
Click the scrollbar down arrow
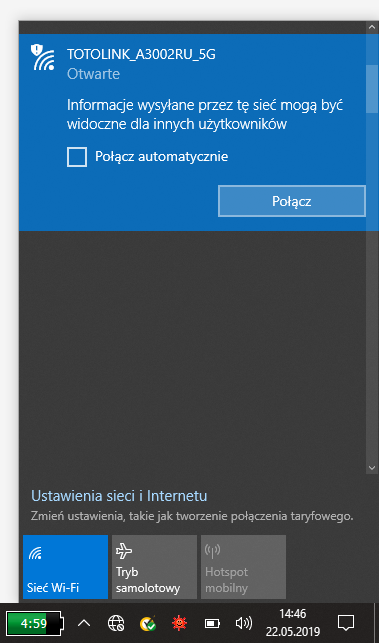click(x=372, y=467)
